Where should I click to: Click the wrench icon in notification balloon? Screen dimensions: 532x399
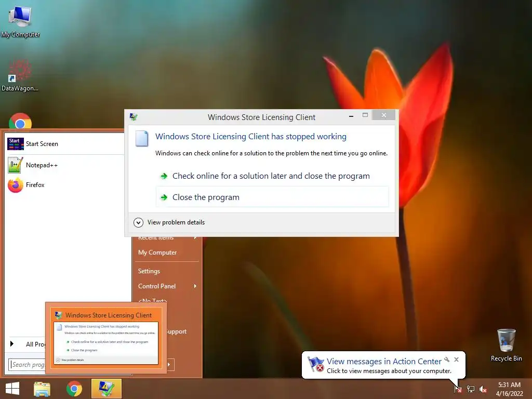tap(447, 360)
